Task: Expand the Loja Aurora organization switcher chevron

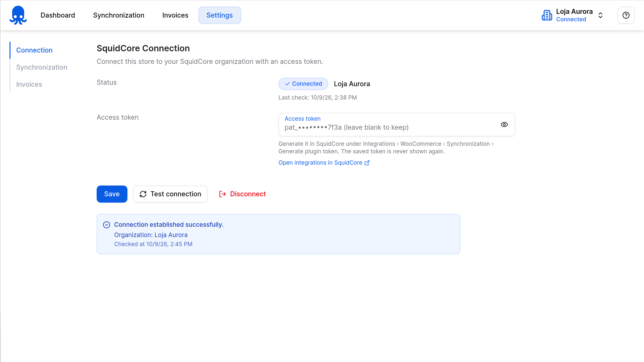Action: click(x=600, y=15)
